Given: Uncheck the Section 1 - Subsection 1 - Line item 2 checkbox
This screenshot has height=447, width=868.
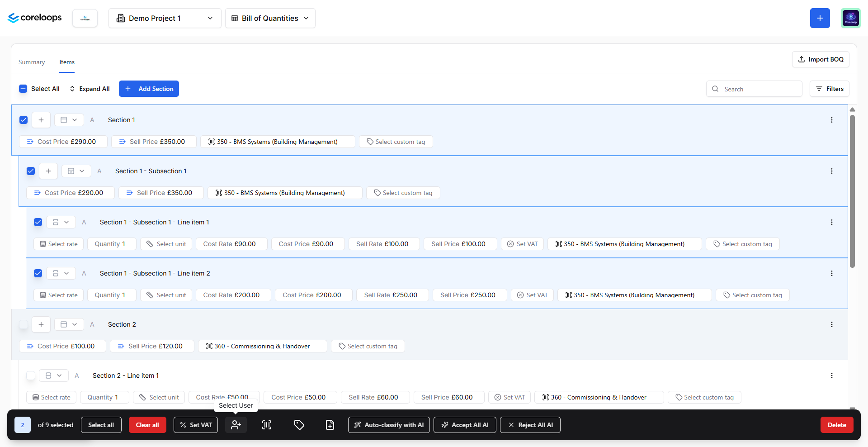Looking at the screenshot, I should point(38,273).
